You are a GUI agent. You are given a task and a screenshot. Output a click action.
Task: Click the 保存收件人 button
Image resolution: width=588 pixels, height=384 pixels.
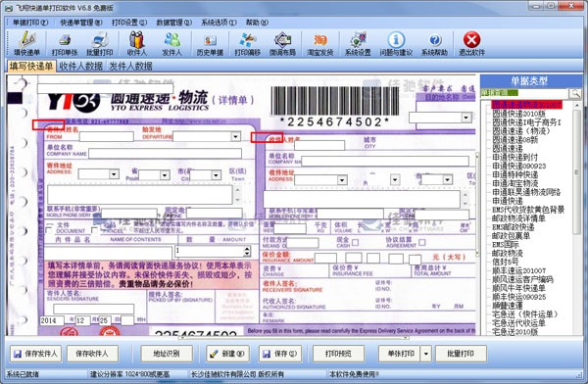(x=92, y=354)
